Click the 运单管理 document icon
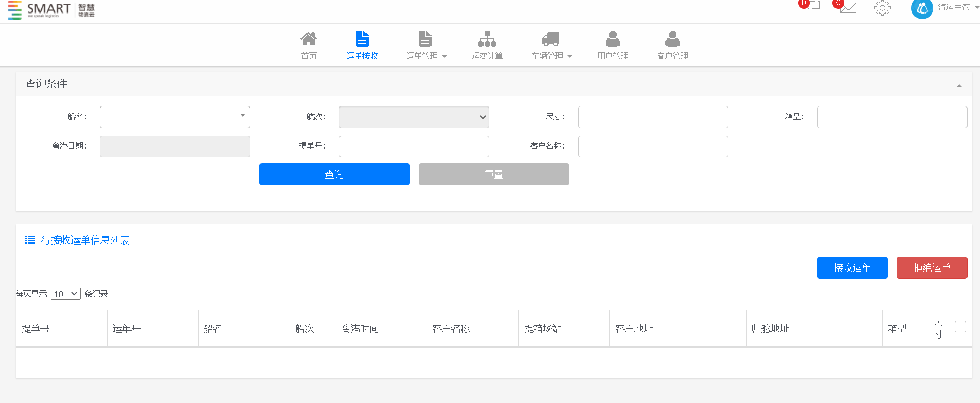980x403 pixels. click(x=425, y=39)
